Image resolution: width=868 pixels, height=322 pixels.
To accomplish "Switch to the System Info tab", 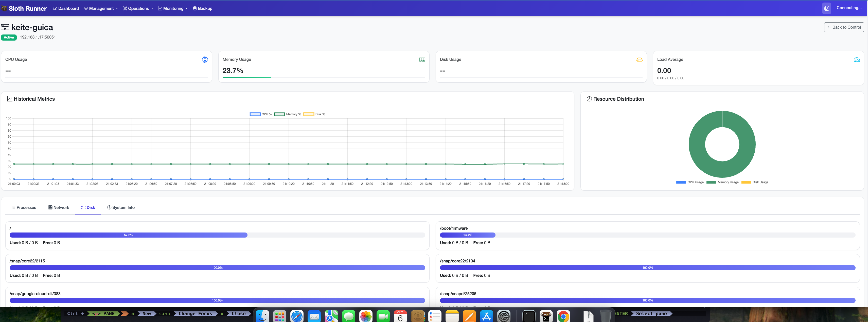I will pos(121,207).
